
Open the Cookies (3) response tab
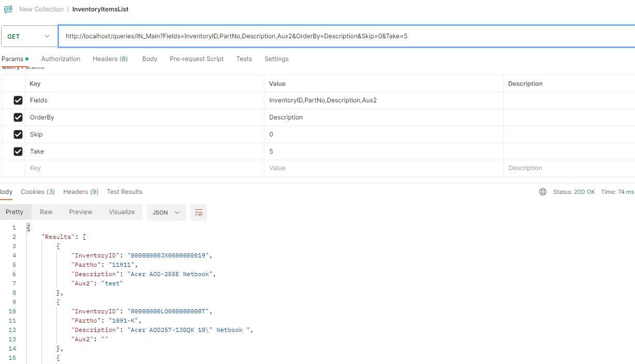pos(38,192)
